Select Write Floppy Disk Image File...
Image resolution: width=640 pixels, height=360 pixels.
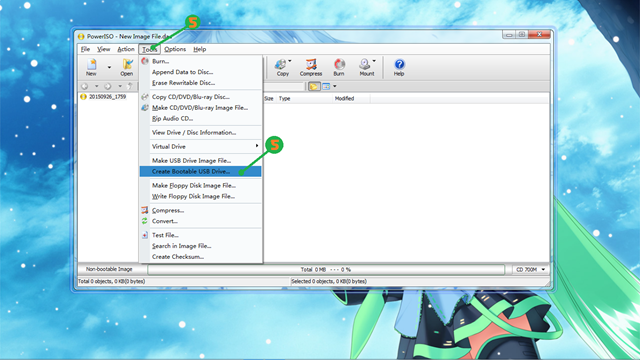[200, 196]
